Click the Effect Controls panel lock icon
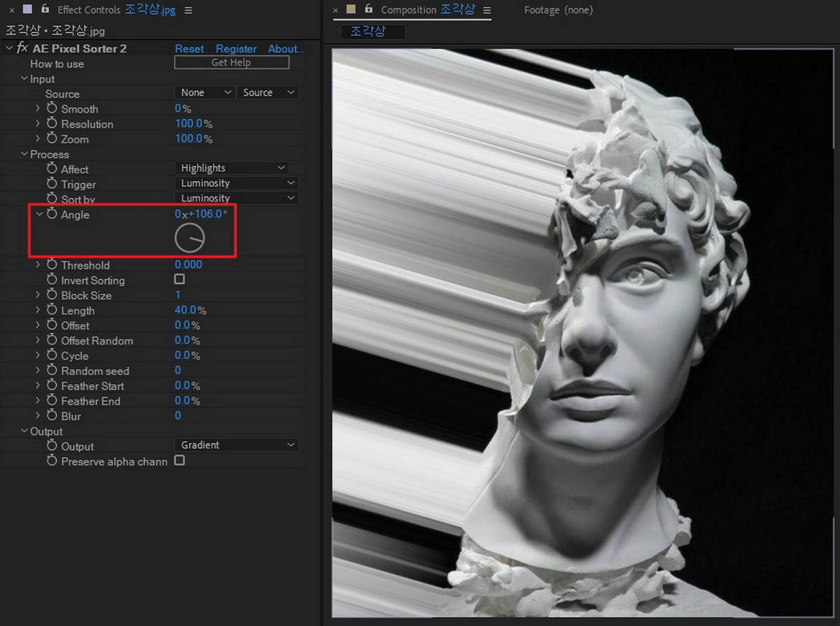840x626 pixels. coord(45,9)
